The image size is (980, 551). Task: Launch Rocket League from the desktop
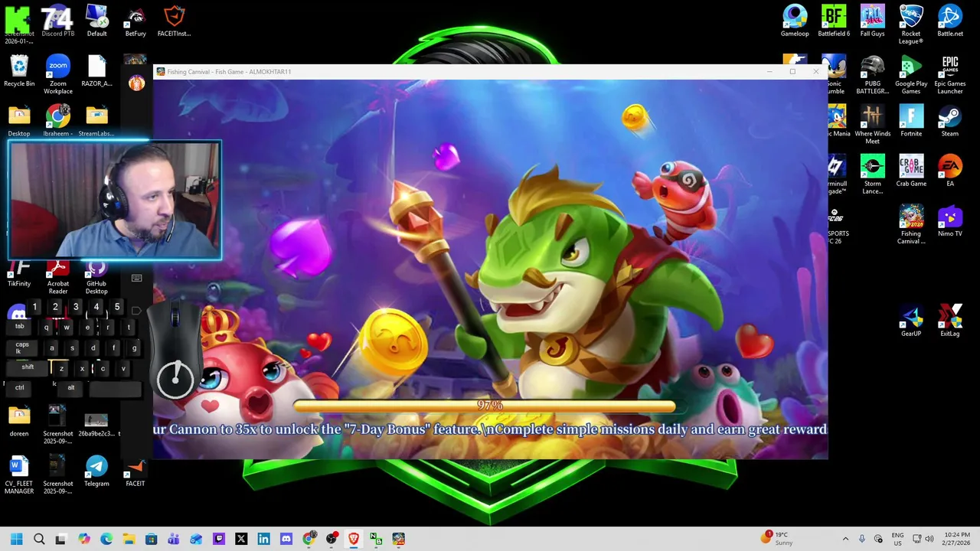[x=911, y=24]
